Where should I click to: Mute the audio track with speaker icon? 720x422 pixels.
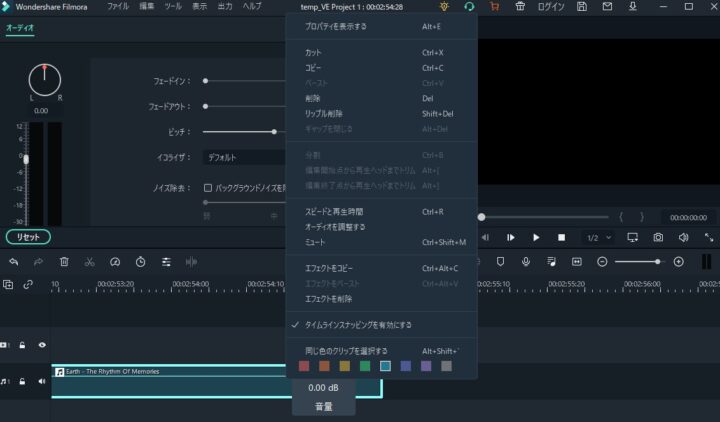(x=42, y=381)
